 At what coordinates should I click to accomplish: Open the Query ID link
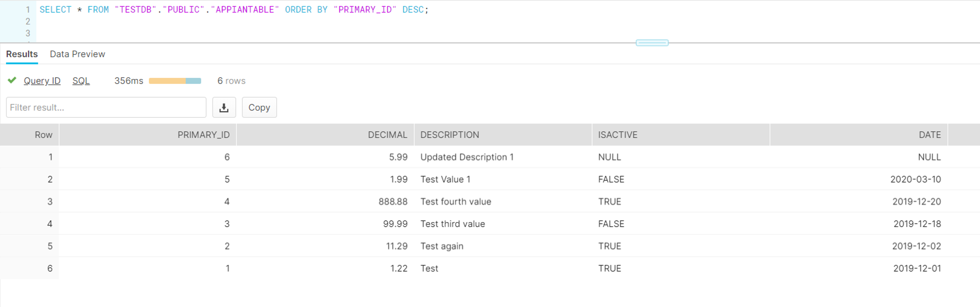click(x=42, y=81)
